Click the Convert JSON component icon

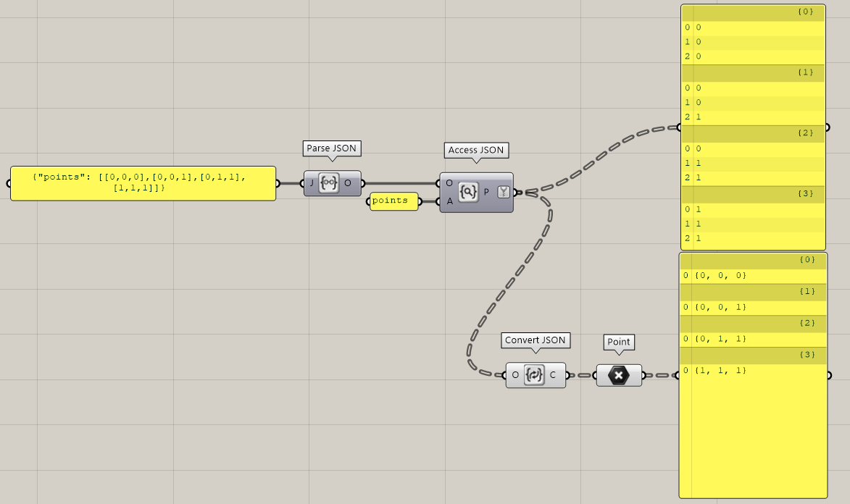[x=534, y=375]
